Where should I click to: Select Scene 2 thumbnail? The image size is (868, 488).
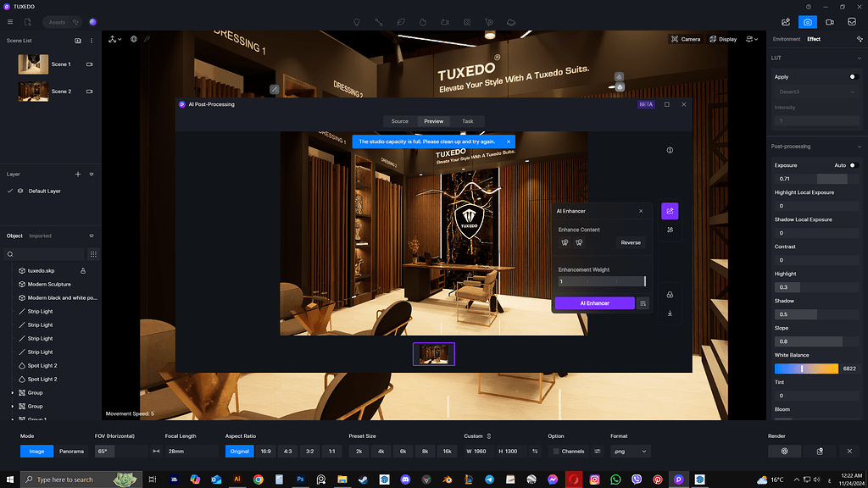33,91
